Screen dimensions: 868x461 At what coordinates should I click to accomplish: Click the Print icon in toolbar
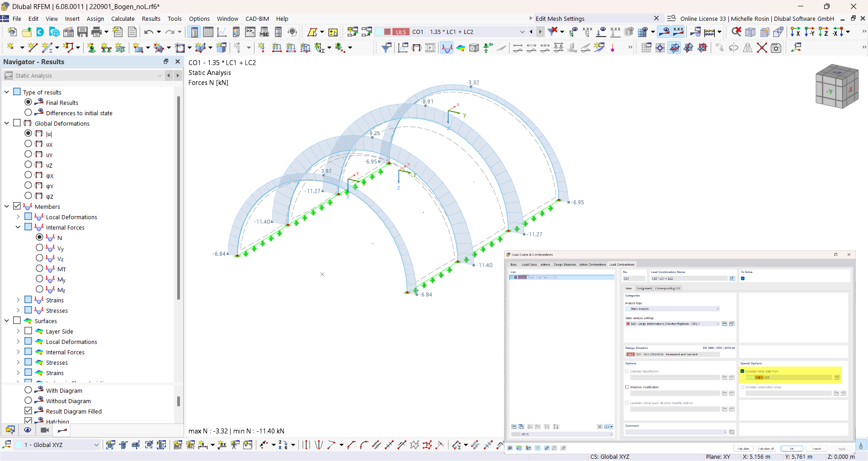[96, 32]
